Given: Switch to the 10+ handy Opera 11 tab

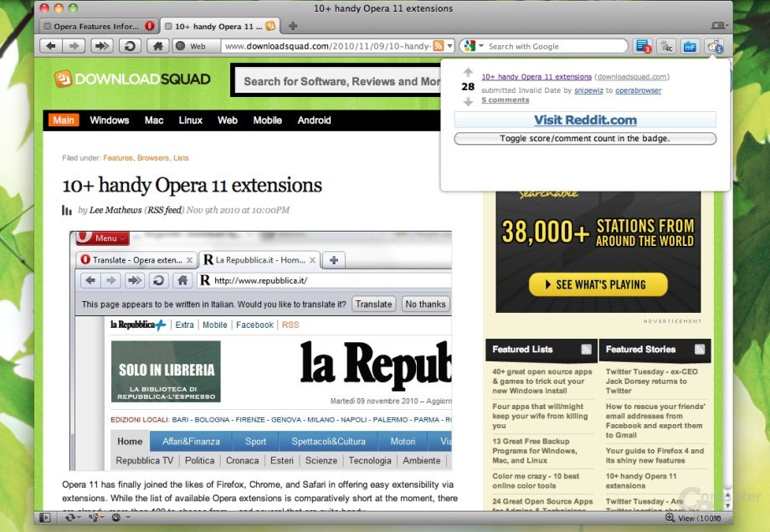Looking at the screenshot, I should click(x=218, y=26).
